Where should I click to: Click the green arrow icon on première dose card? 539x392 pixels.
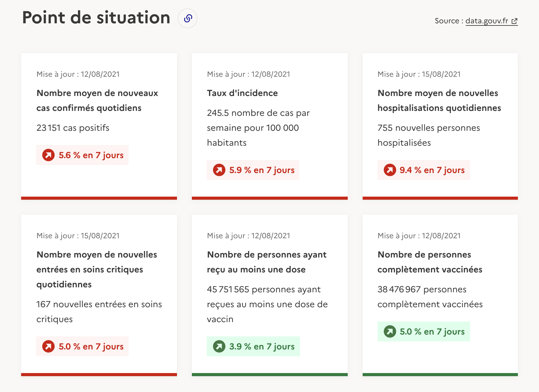point(219,346)
